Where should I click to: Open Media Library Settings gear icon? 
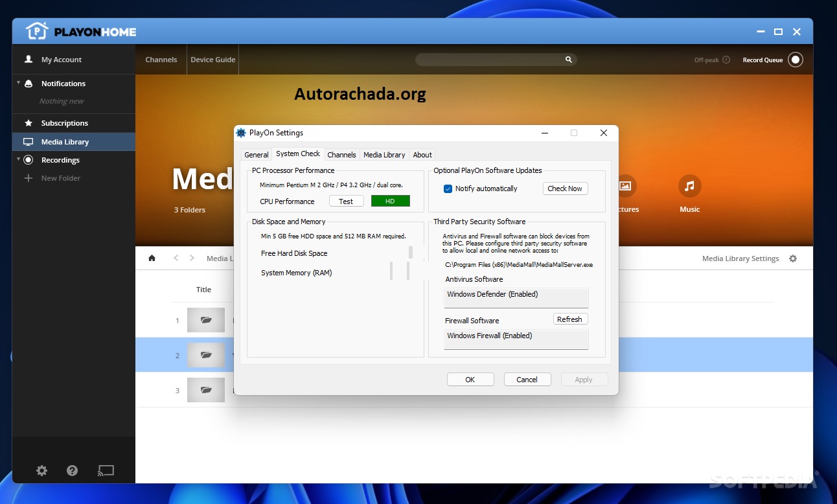point(793,258)
